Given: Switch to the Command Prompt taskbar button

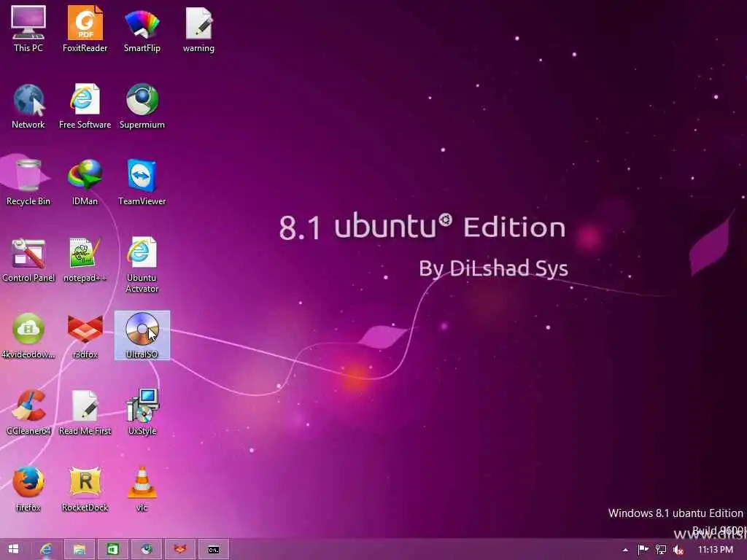Looking at the screenshot, I should pyautogui.click(x=214, y=550).
